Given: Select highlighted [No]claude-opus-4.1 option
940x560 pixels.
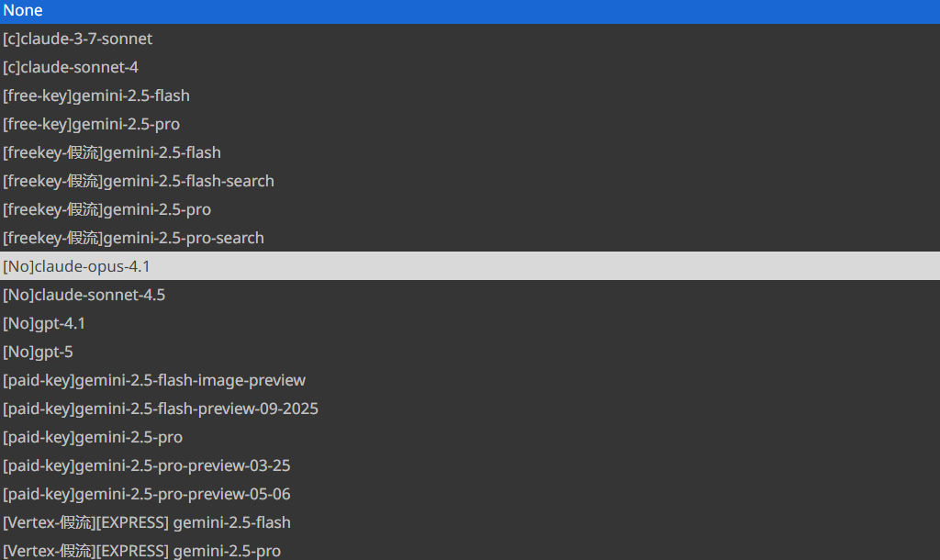Looking at the screenshot, I should [x=470, y=266].
